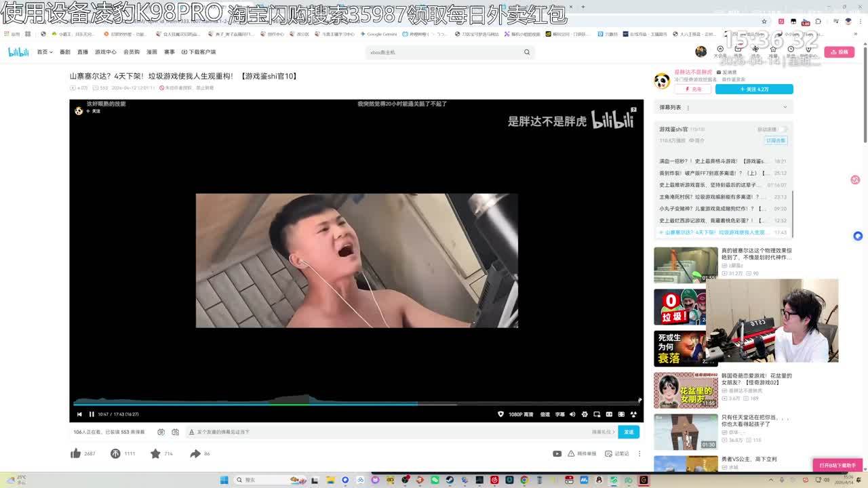Select playlist item 满血一招秒
Viewport: 868px width, 488px height.
[x=723, y=161]
